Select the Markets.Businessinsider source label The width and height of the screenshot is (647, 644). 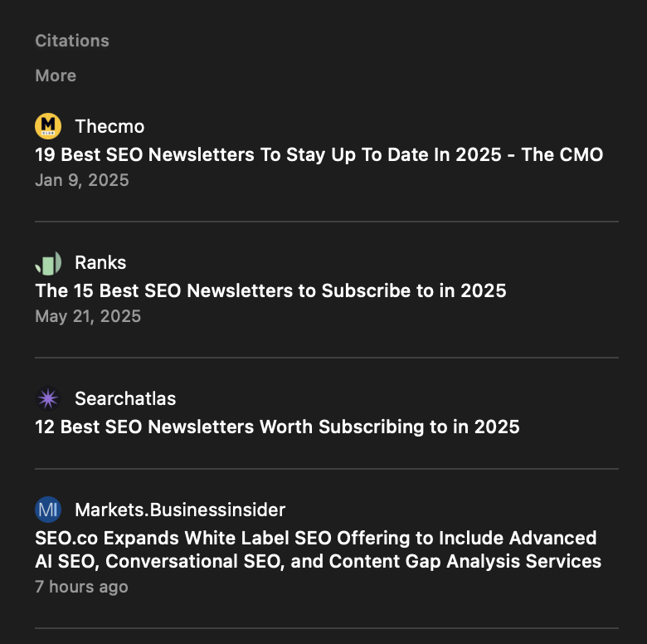point(180,510)
